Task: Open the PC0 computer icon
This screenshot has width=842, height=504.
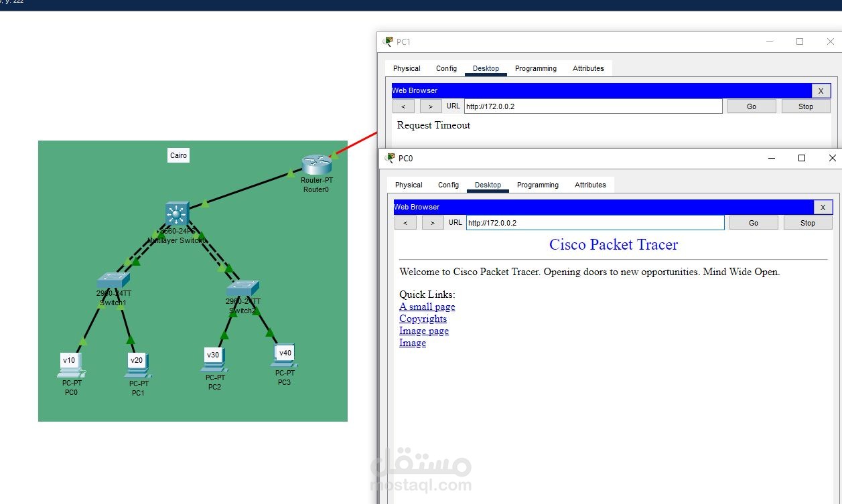Action: click(72, 366)
